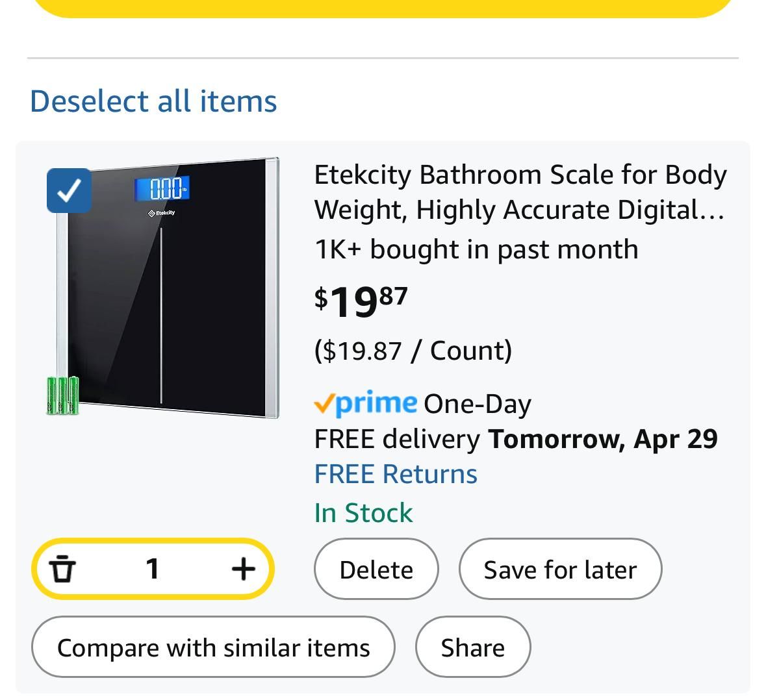Click the Tomorrow, Apr 29 delivery date

point(603,439)
